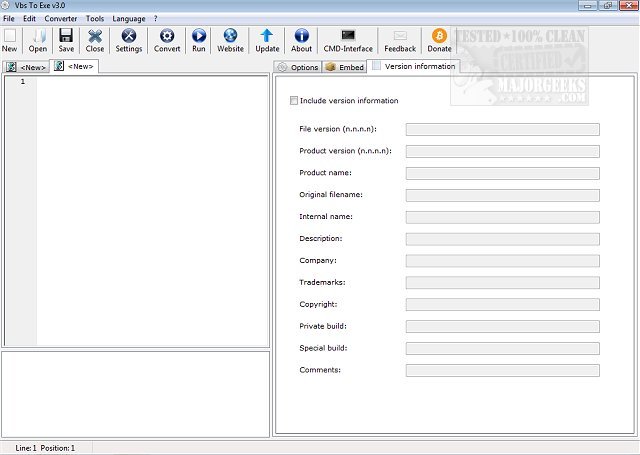
Task: Click the Private build input field
Action: 502,326
